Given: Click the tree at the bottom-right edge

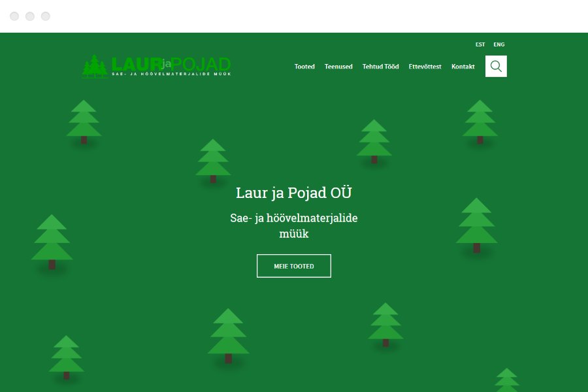Looking at the screenshot, I should click(507, 382).
